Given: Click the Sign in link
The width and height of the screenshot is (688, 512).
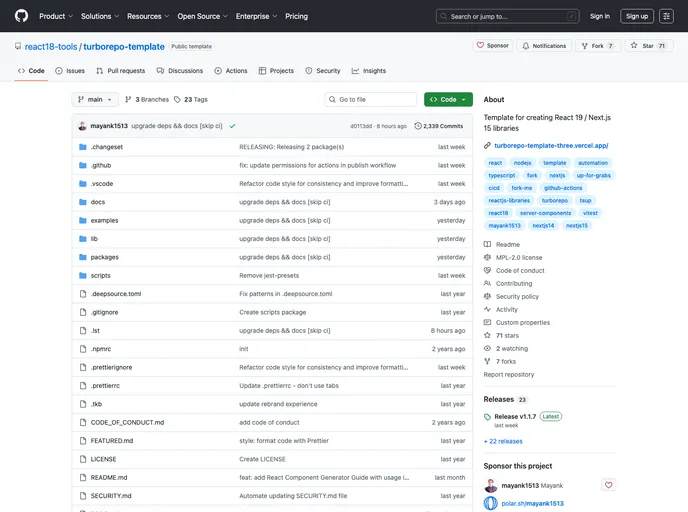Looking at the screenshot, I should (600, 16).
